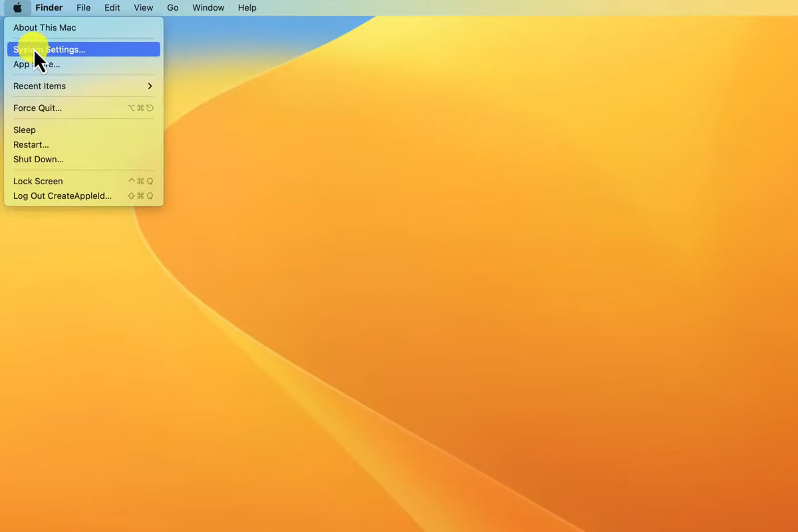Open the Go menu
Image resolution: width=798 pixels, height=532 pixels.
tap(173, 8)
